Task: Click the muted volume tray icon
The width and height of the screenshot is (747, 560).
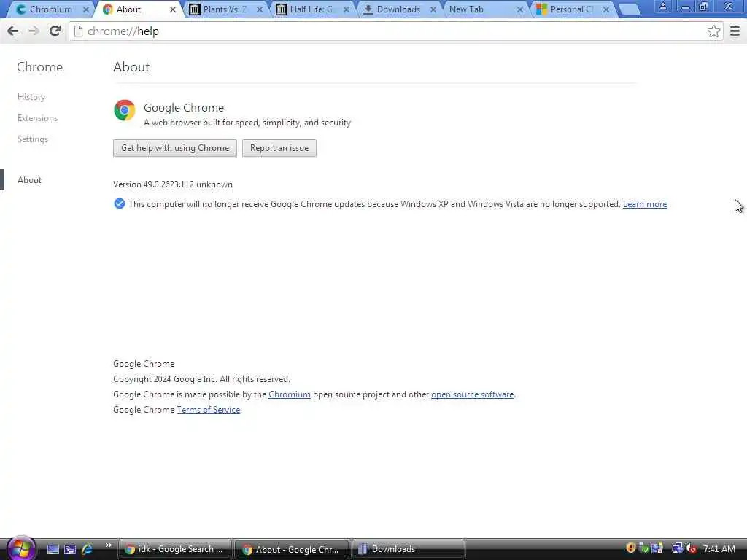Action: (692, 548)
